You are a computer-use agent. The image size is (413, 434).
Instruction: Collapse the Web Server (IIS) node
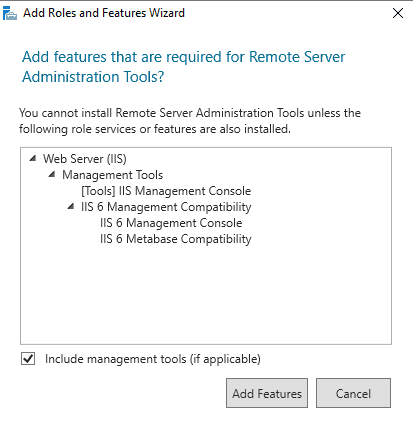point(33,158)
